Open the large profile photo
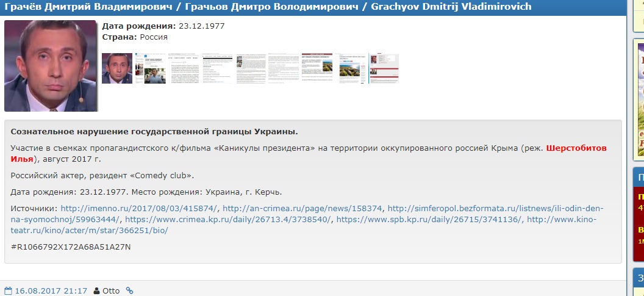Viewport: 644px width, 296px height. coord(50,66)
